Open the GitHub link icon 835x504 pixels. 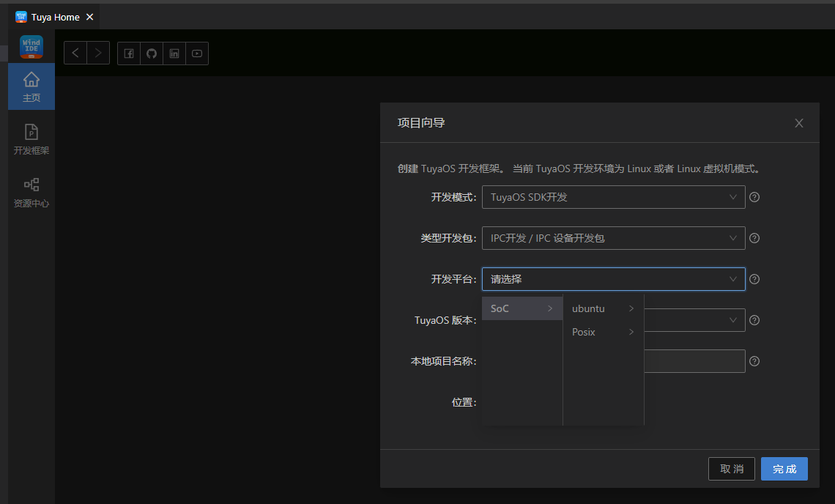point(152,53)
